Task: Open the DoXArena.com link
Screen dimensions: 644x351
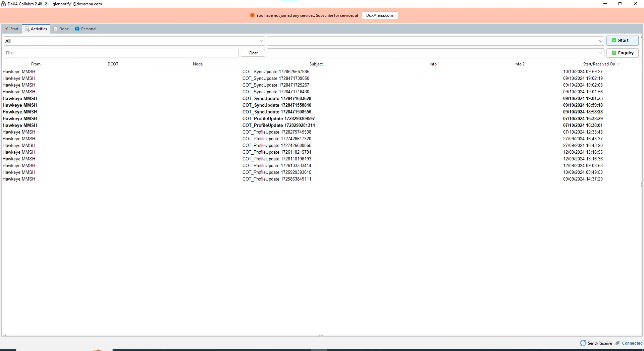Action: tap(379, 15)
